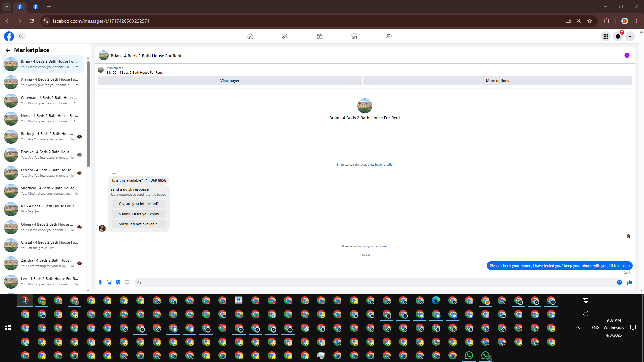
Task: Open the emoji picker in message box
Action: pyautogui.click(x=619, y=282)
